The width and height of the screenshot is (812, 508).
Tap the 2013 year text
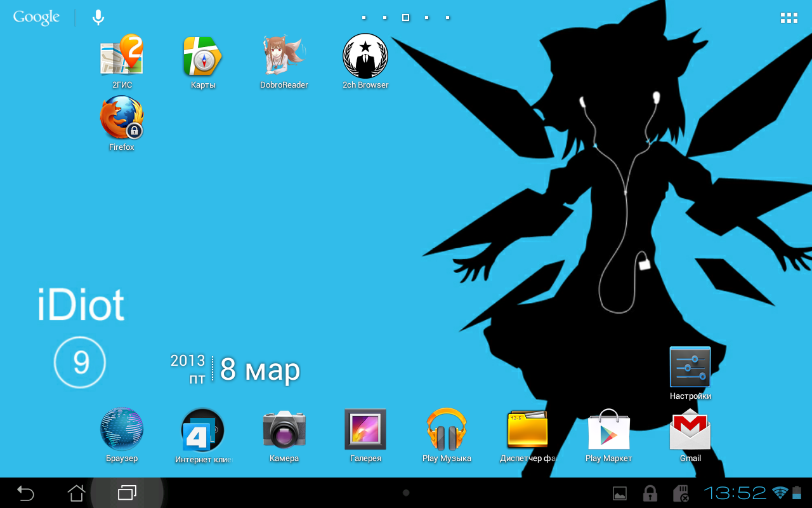point(188,361)
